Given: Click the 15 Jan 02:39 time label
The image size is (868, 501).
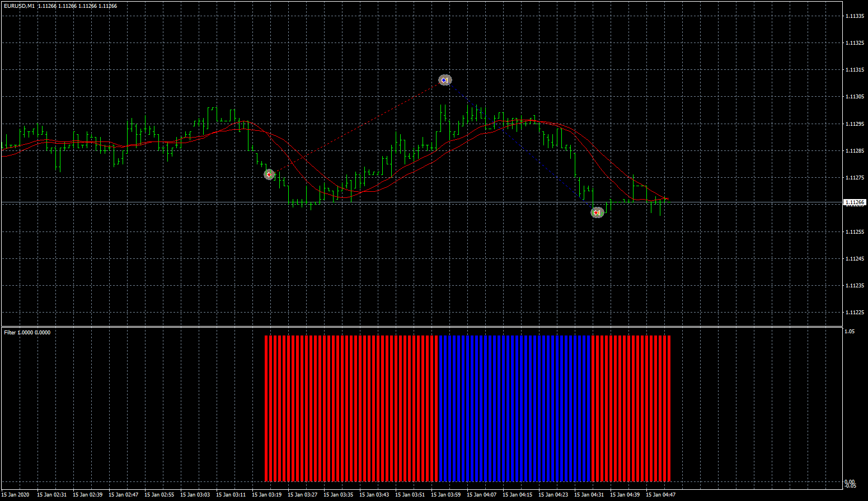Looking at the screenshot, I should coord(87,494).
